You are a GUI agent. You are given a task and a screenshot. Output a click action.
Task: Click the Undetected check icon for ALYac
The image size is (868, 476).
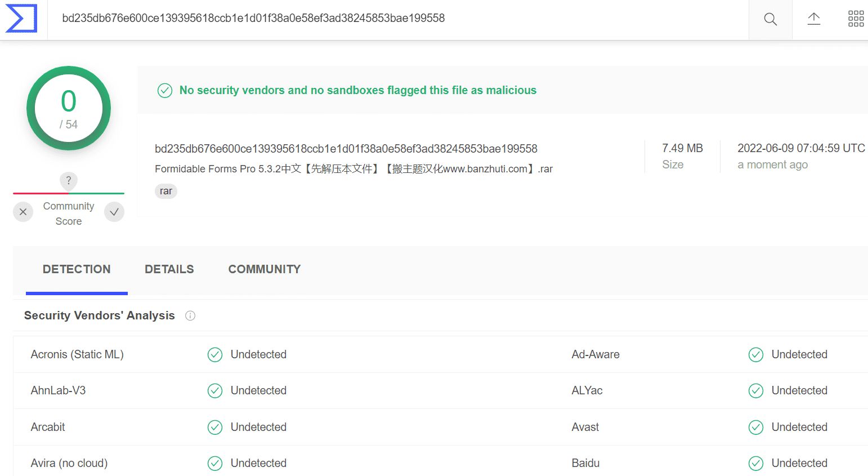(x=756, y=390)
